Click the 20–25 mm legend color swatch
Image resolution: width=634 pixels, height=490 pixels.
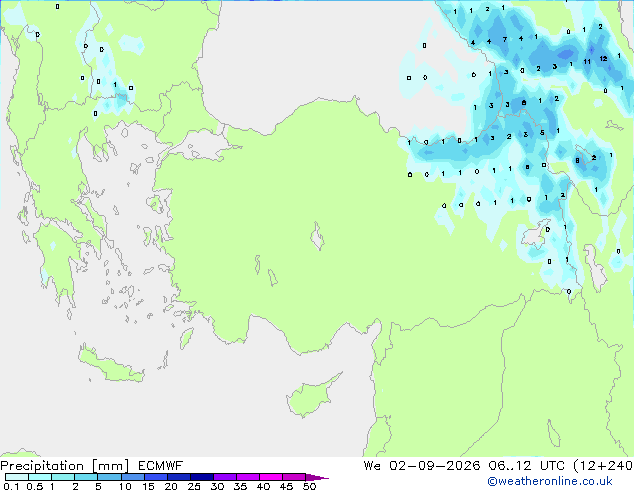click(178, 477)
